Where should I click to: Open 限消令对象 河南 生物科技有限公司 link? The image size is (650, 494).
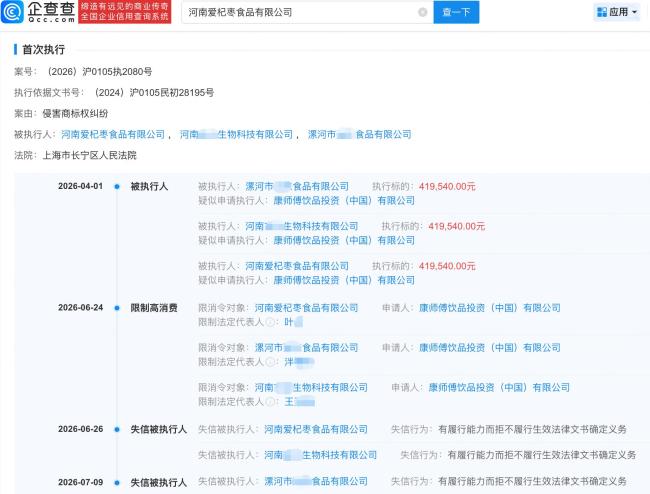click(311, 387)
